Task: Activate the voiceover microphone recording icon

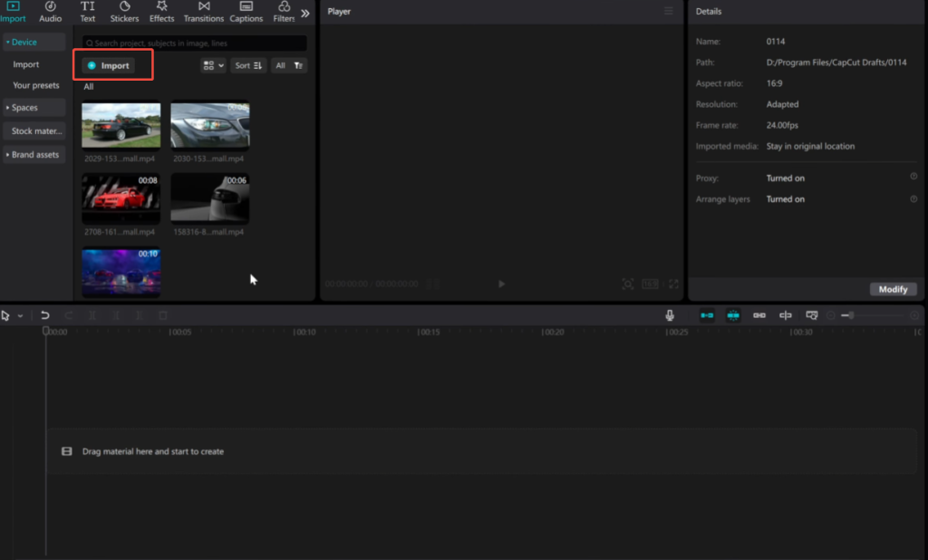Action: point(668,314)
